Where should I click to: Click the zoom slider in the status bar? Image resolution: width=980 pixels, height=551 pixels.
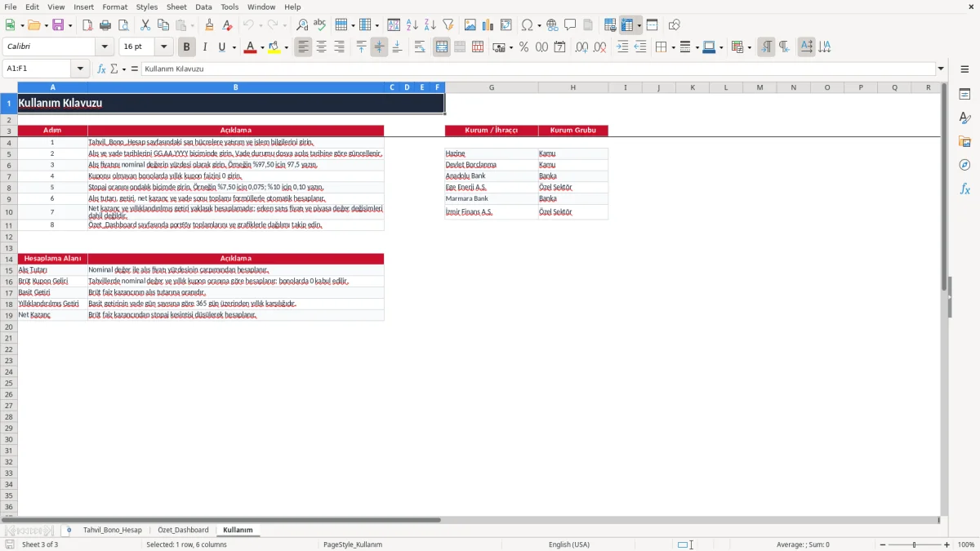point(914,544)
